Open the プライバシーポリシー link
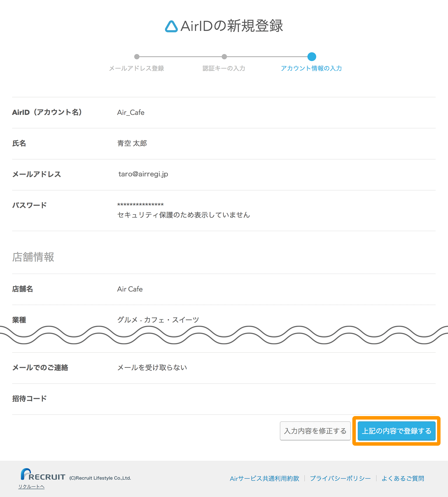This screenshot has width=448, height=497. point(340,478)
